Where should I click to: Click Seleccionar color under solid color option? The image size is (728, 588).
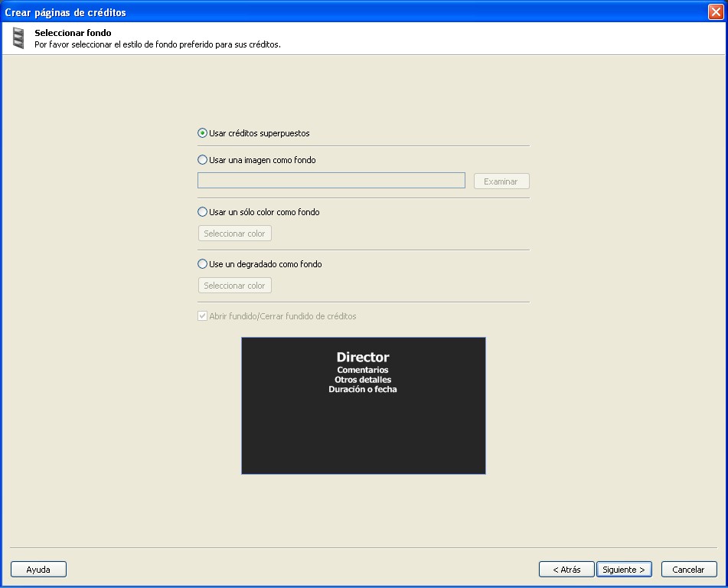pyautogui.click(x=234, y=234)
